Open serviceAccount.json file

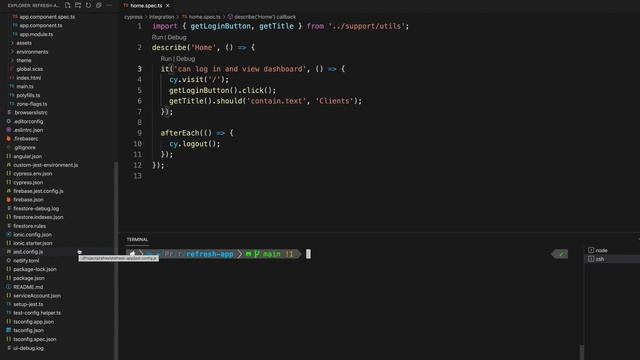37,296
